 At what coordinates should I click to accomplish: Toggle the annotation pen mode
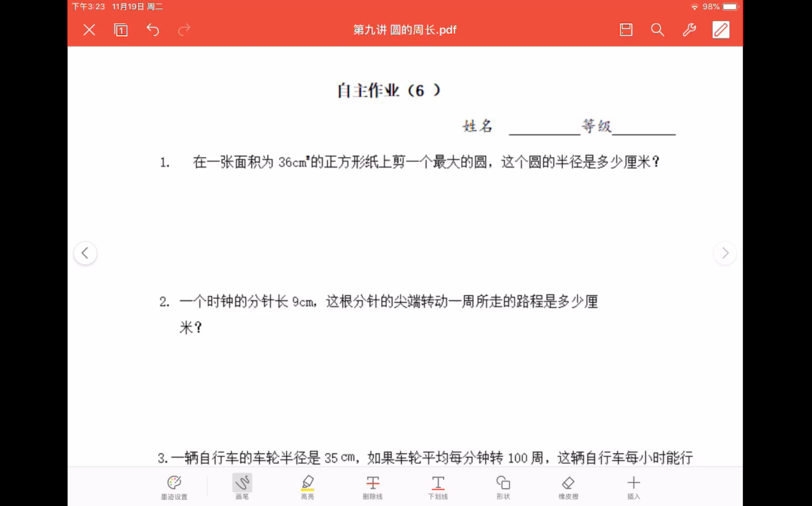tap(721, 30)
